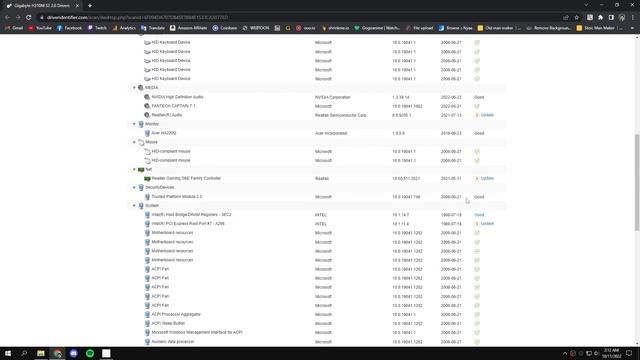The width and height of the screenshot is (640, 360).
Task: Open the Chrome profile avatar
Action: (x=622, y=18)
